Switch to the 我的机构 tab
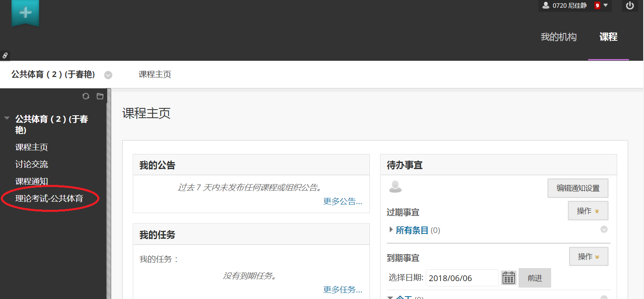This screenshot has width=644, height=299. (558, 37)
